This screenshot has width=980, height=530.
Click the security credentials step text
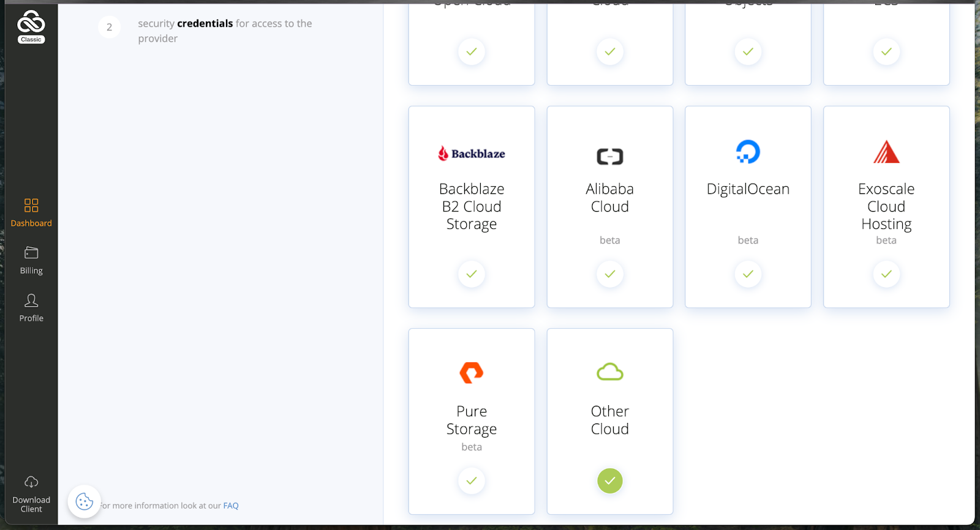(225, 31)
